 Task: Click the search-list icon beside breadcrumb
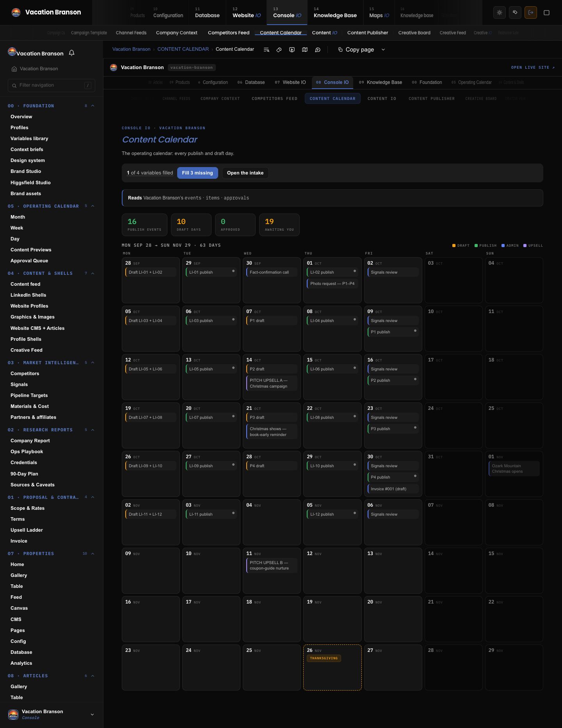pyautogui.click(x=266, y=50)
